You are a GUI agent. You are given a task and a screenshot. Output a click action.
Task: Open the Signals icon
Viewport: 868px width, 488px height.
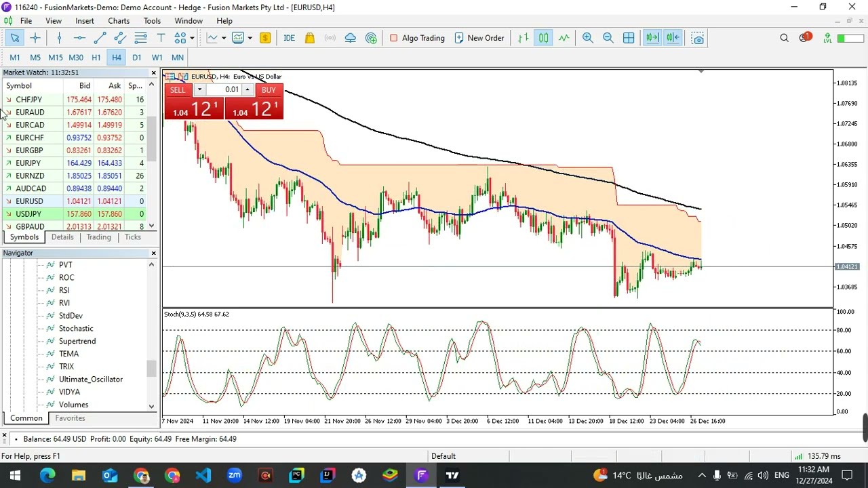[330, 38]
